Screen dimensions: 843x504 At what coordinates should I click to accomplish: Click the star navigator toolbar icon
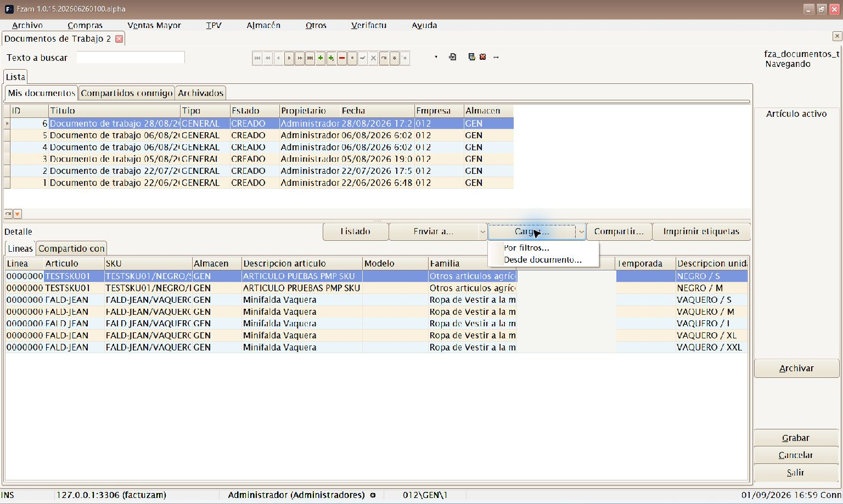click(394, 58)
